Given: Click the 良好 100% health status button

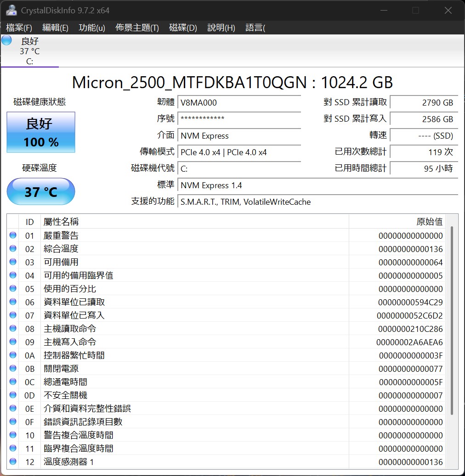Looking at the screenshot, I should tap(40, 132).
